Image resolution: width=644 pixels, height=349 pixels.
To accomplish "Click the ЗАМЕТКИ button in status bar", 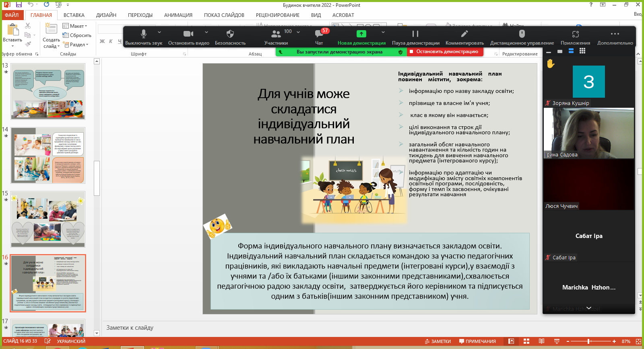I will click(438, 341).
